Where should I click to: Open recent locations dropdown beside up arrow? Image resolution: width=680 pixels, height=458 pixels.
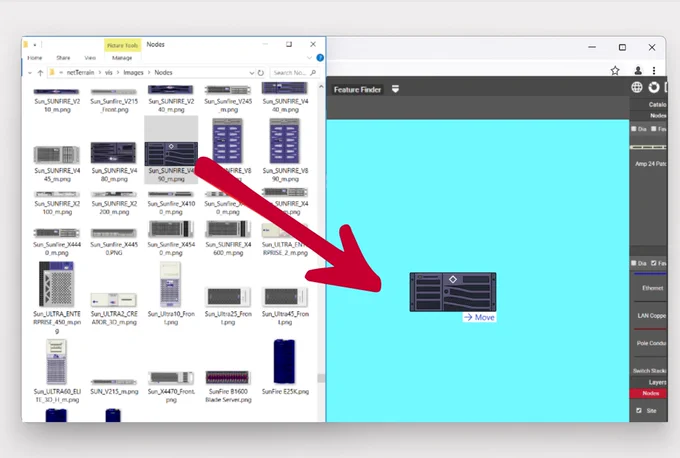click(30, 73)
